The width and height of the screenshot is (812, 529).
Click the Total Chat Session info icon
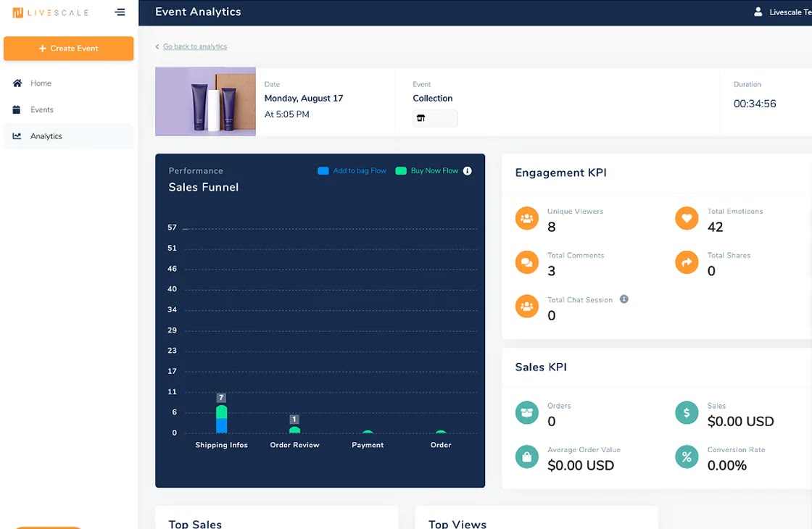pyautogui.click(x=624, y=299)
